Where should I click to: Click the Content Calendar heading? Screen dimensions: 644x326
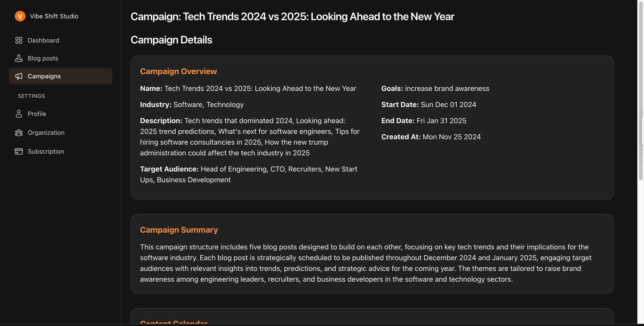coord(174,322)
